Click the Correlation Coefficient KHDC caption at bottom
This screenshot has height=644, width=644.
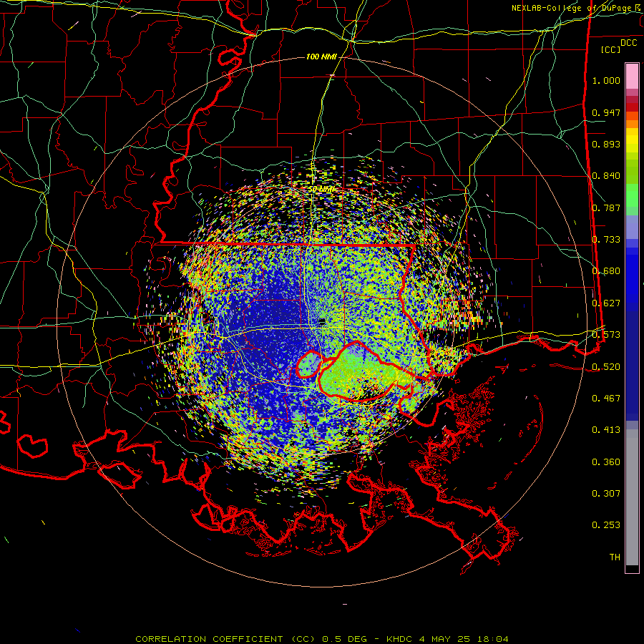[322, 639]
